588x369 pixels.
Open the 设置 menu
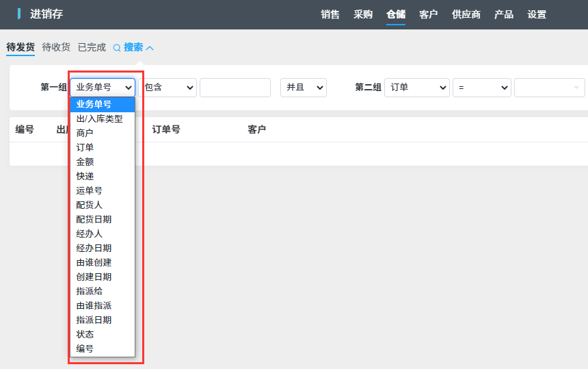pyautogui.click(x=537, y=14)
